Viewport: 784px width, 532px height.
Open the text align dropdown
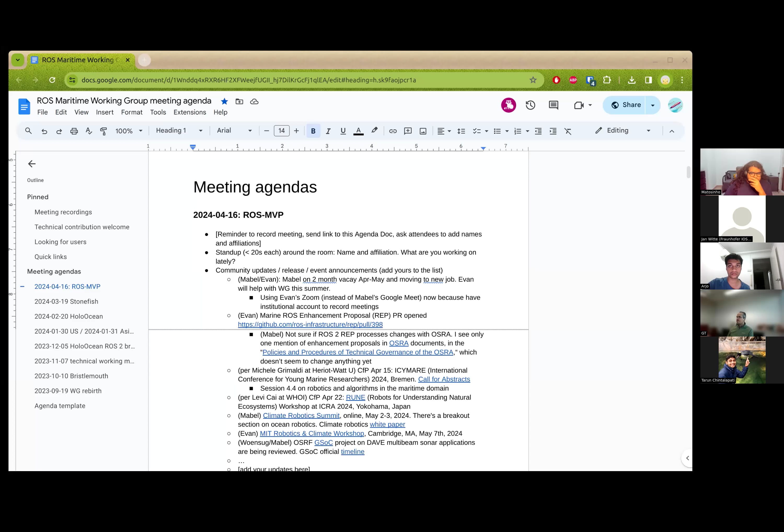(x=444, y=131)
